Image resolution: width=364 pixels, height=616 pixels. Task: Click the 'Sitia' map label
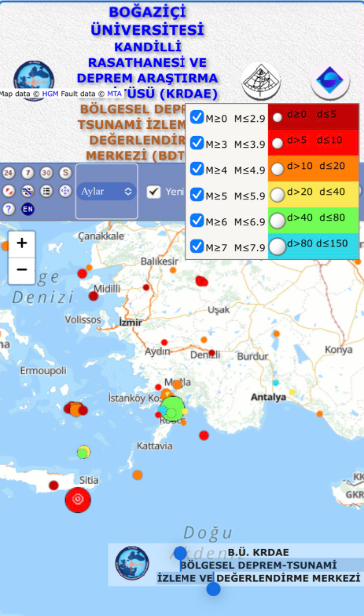[89, 480]
